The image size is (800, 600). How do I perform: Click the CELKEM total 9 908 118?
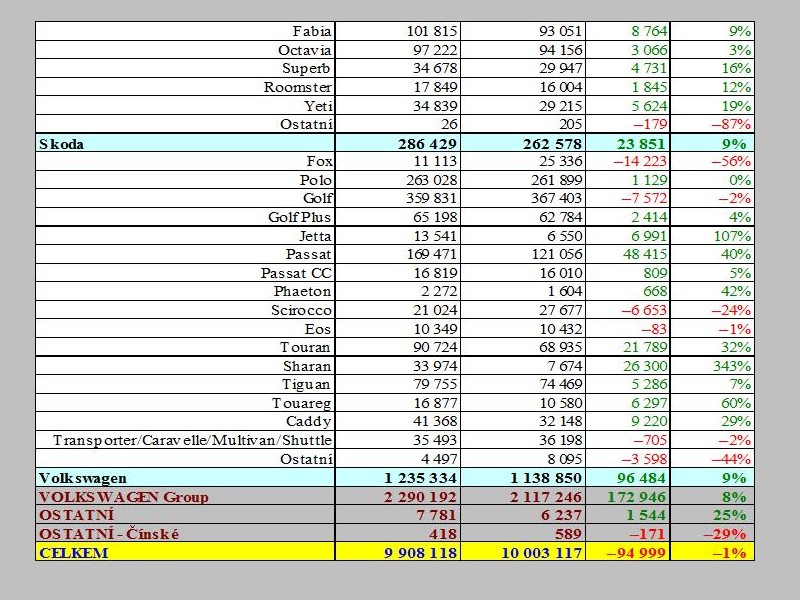click(420, 553)
